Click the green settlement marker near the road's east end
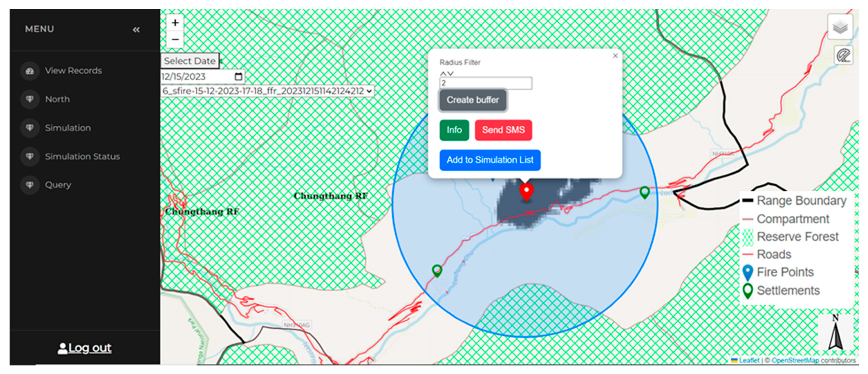This screenshot has height=374, width=868. 644,192
